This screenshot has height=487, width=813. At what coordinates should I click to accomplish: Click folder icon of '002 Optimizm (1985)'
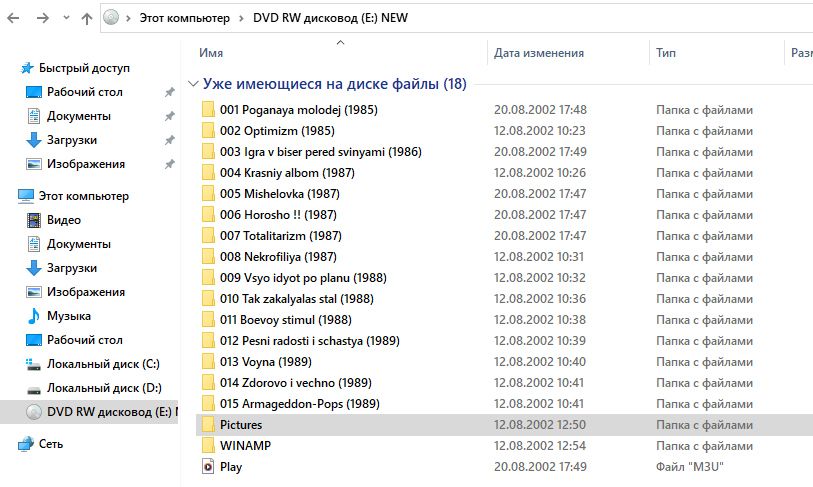[208, 131]
